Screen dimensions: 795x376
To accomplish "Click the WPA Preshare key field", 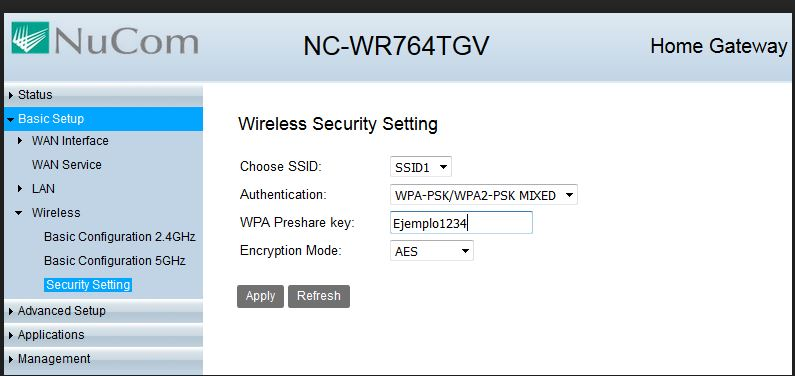I will click(461, 222).
